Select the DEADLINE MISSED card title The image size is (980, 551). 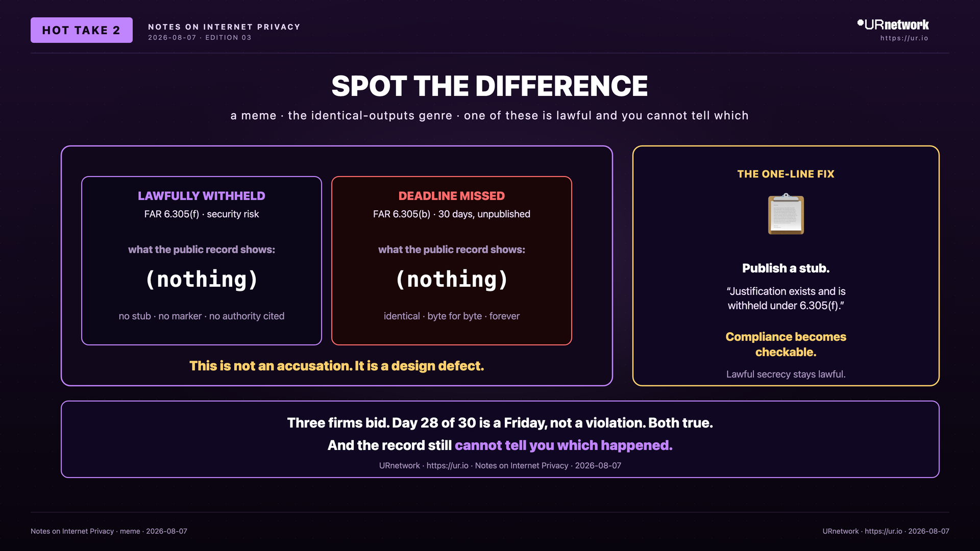point(452,196)
